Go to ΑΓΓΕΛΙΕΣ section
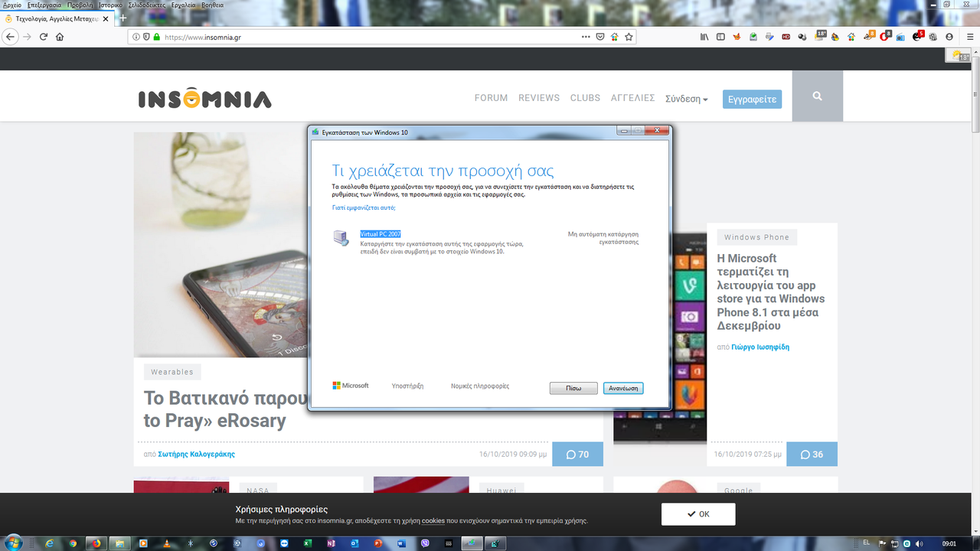Image resolution: width=980 pixels, height=551 pixels. pyautogui.click(x=632, y=98)
